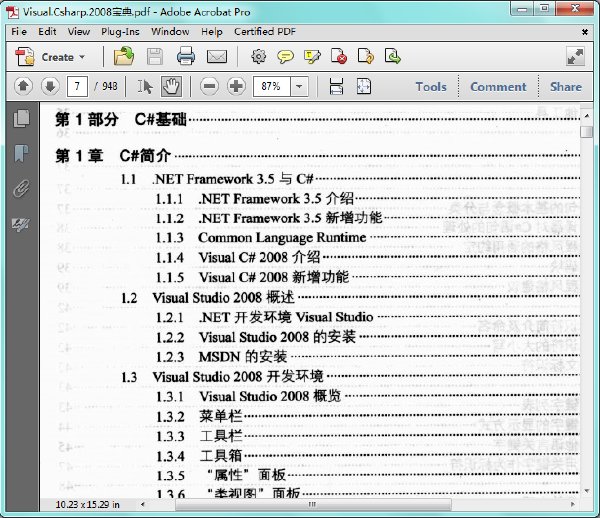
Task: Open the Plug-Ins menu
Action: tap(120, 32)
